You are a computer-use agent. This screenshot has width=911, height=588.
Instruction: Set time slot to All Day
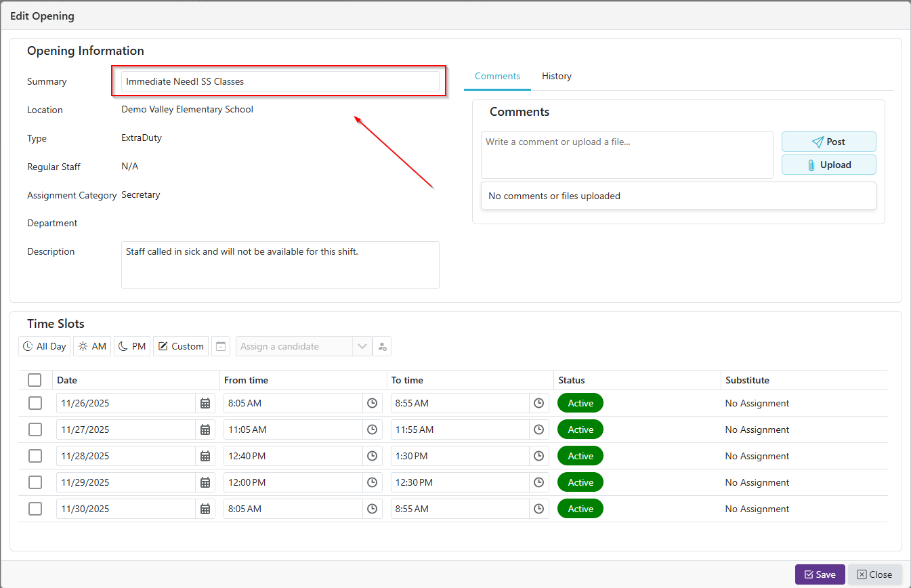click(45, 346)
